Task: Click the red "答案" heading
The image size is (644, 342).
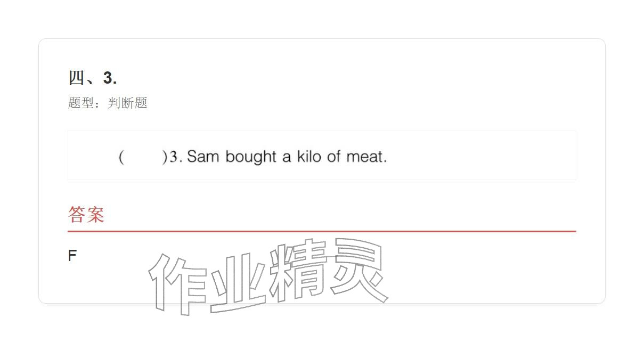Action: 86,215
